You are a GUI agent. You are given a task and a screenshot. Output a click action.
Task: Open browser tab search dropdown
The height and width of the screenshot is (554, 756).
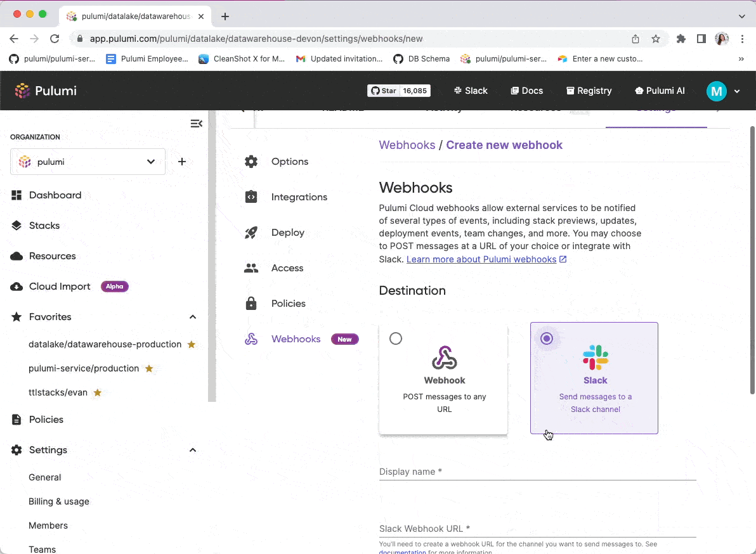coord(741,16)
